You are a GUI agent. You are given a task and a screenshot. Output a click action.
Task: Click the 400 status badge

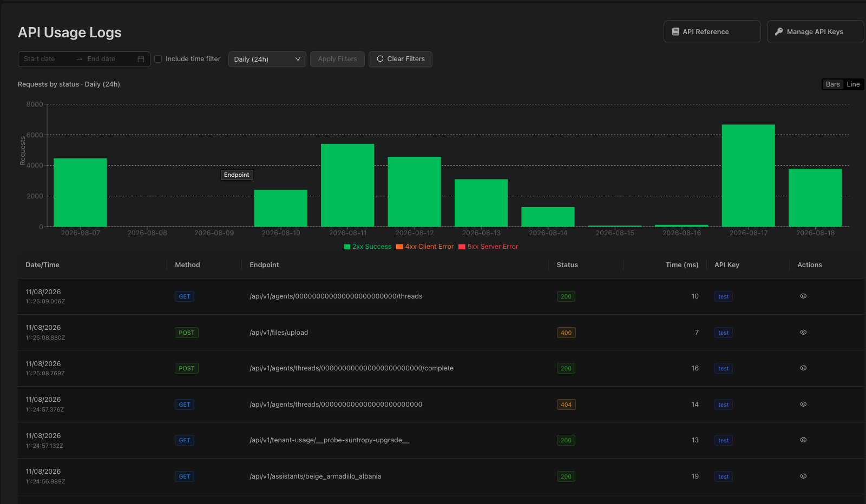566,333
